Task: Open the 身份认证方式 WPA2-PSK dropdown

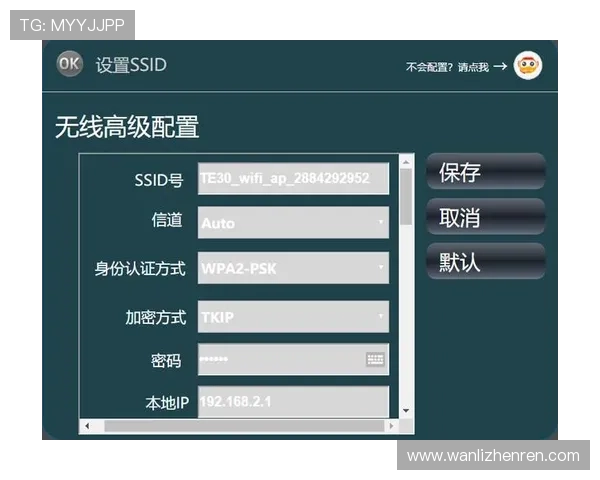Action: click(293, 268)
